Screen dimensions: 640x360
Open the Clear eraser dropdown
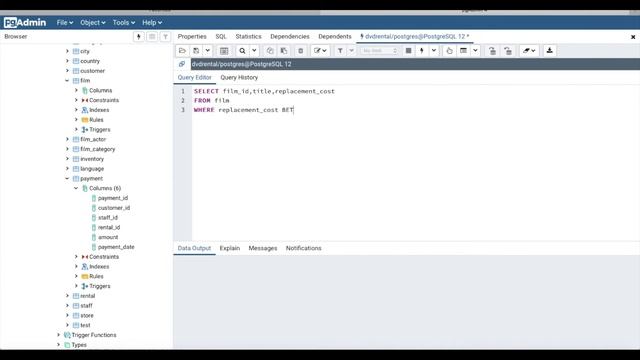pos(529,51)
